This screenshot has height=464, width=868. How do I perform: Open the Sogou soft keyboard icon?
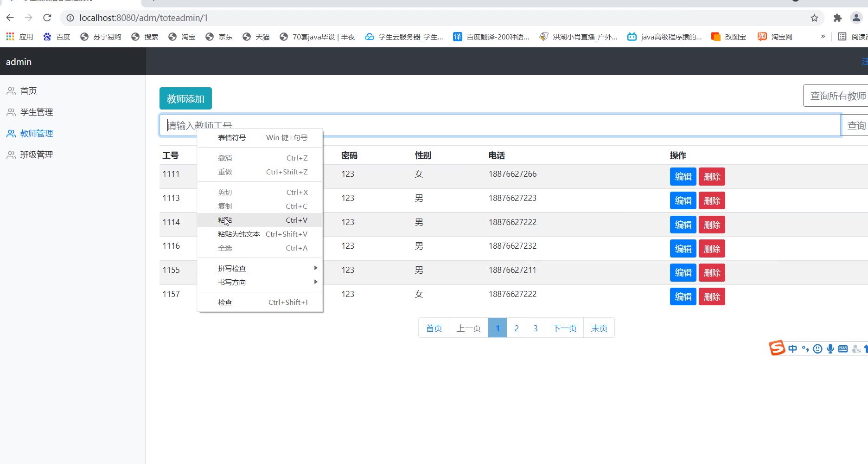click(843, 349)
